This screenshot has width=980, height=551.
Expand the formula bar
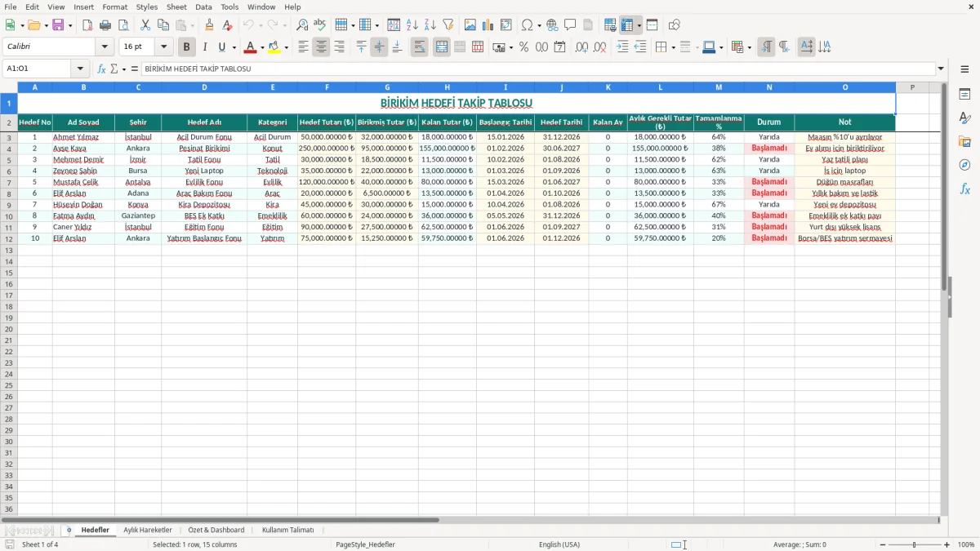pos(941,69)
